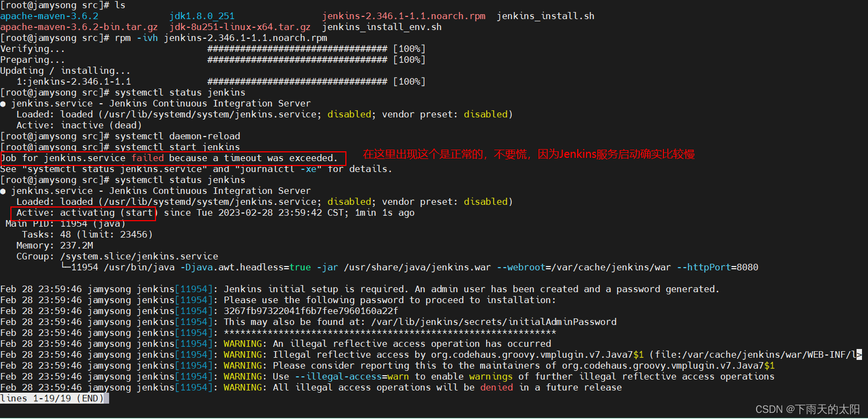Screen dimensions: 868x420
Task: Click the 'lines 1-19/19 (END)' pager status
Action: [52, 399]
